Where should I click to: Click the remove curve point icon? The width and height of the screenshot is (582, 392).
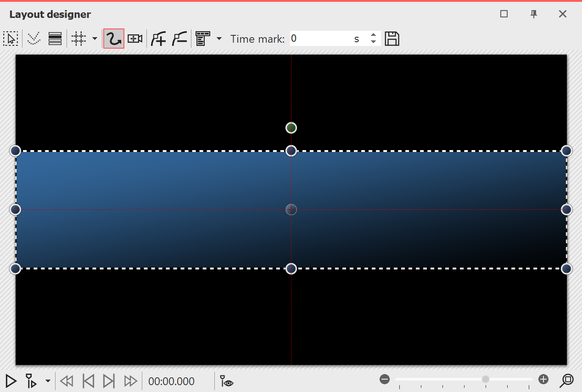click(179, 39)
